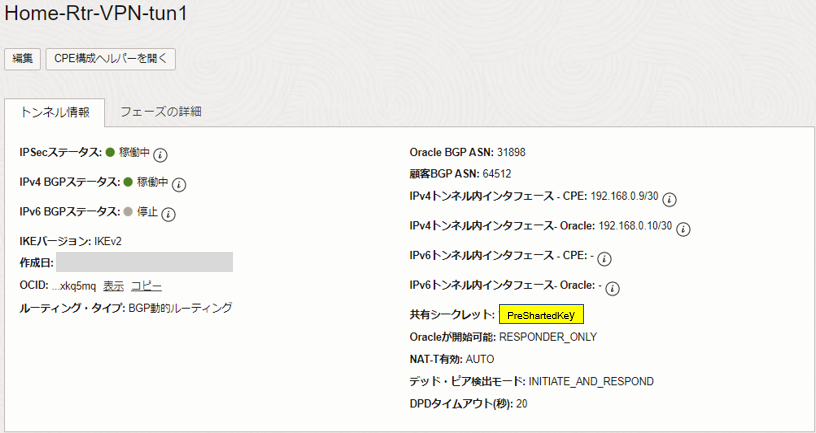Click the PreShartedKey shared secret value

[541, 314]
